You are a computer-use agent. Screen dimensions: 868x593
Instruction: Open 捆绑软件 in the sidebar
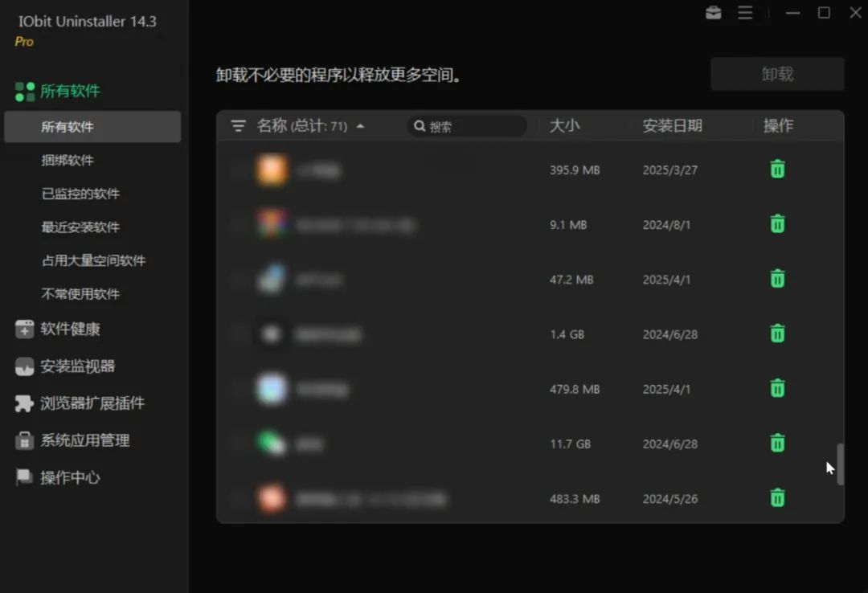tap(68, 161)
